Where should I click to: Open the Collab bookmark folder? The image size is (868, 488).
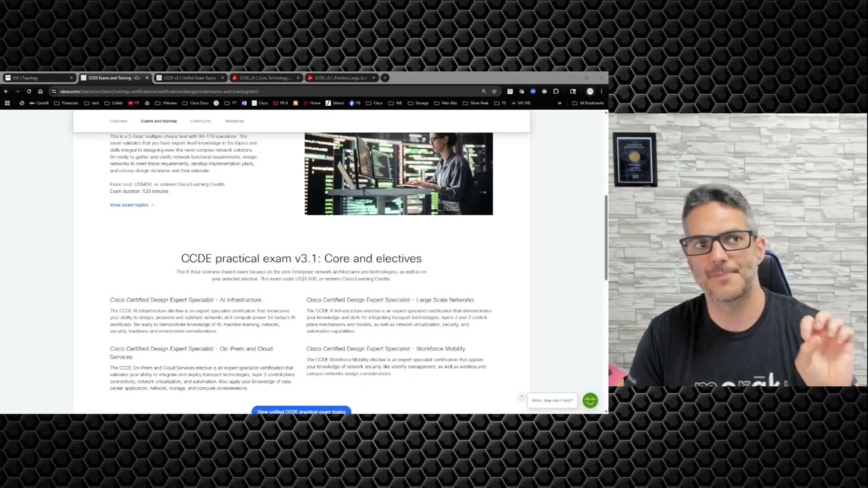point(113,103)
